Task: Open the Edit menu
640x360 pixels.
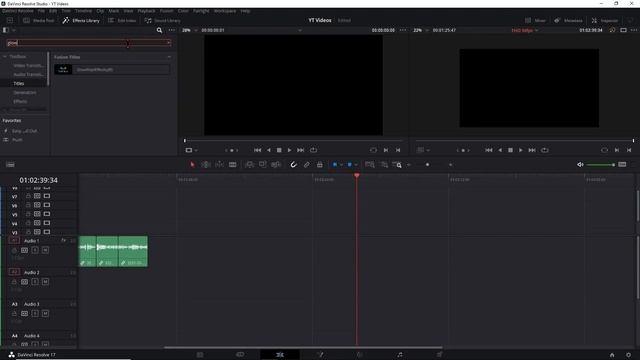Action: [x=53, y=11]
